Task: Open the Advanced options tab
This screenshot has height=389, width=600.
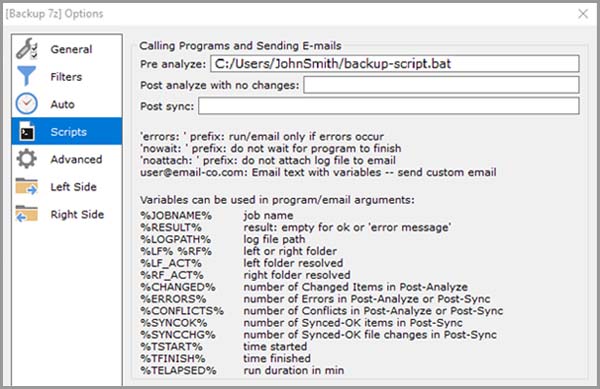Action: 76,160
